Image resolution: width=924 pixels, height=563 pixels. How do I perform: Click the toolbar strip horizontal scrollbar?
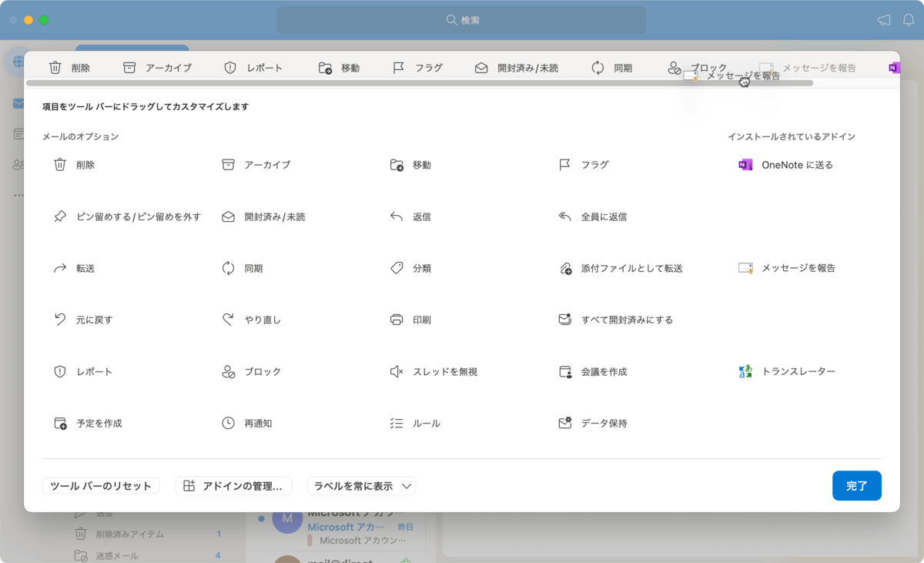click(420, 82)
